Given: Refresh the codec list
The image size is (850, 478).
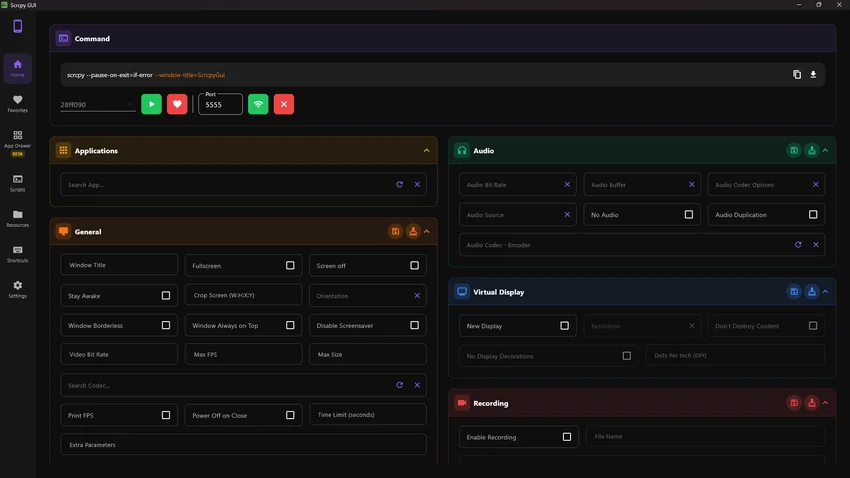Looking at the screenshot, I should [x=400, y=385].
